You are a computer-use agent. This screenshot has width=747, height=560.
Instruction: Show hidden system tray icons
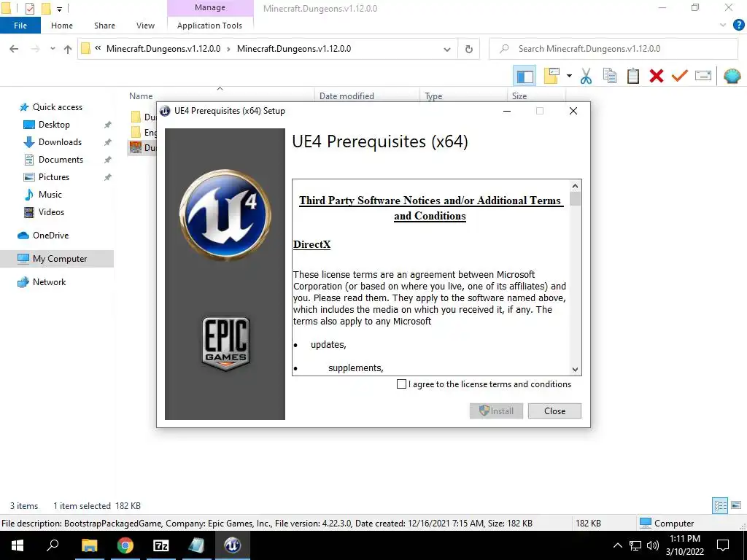(618, 545)
